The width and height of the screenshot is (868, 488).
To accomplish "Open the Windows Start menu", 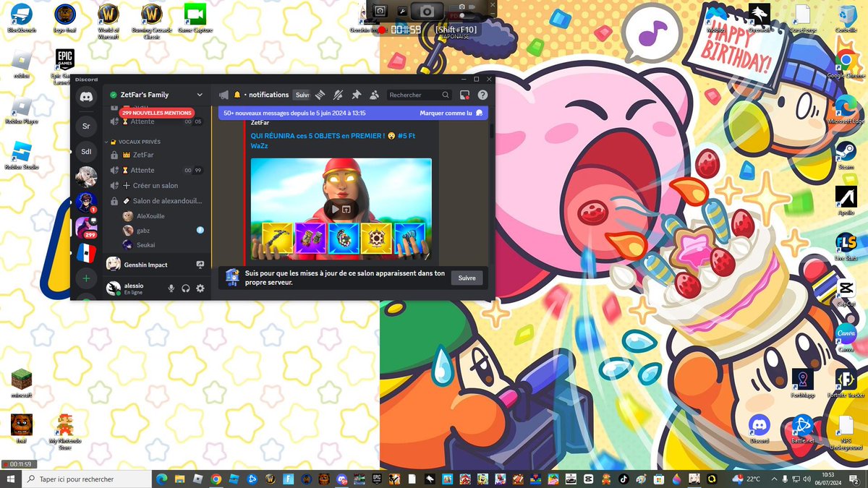I will click(x=11, y=479).
